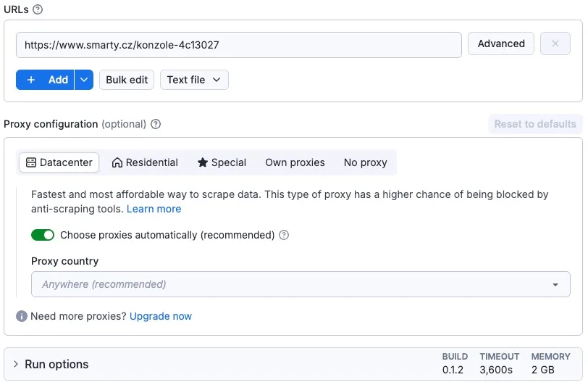The image size is (588, 385).
Task: Expand the Text file dropdown
Action: click(x=194, y=80)
